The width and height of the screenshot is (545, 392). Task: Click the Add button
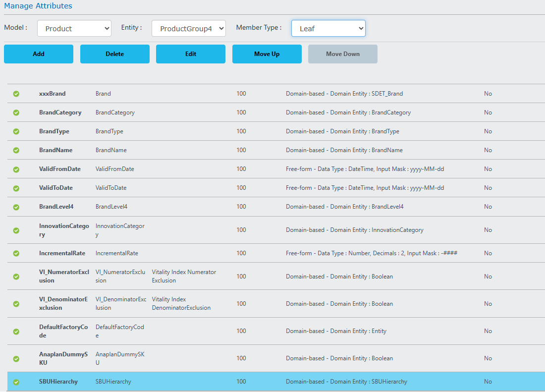click(39, 54)
